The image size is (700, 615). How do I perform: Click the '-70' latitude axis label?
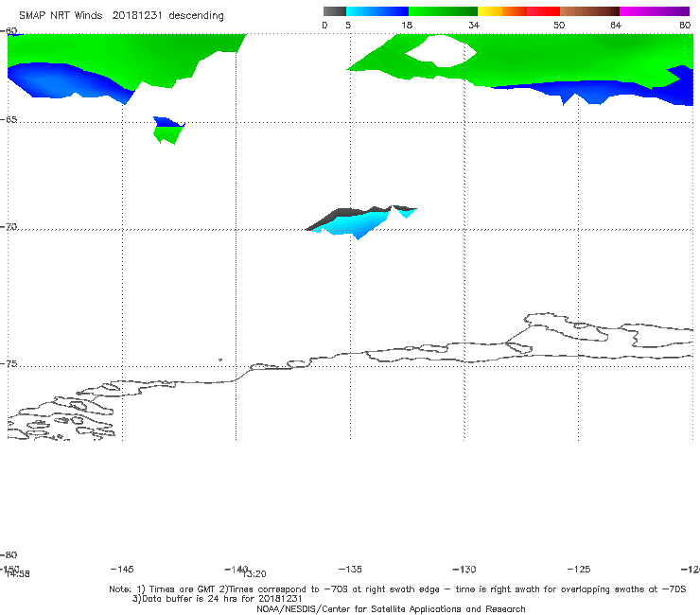(9, 227)
